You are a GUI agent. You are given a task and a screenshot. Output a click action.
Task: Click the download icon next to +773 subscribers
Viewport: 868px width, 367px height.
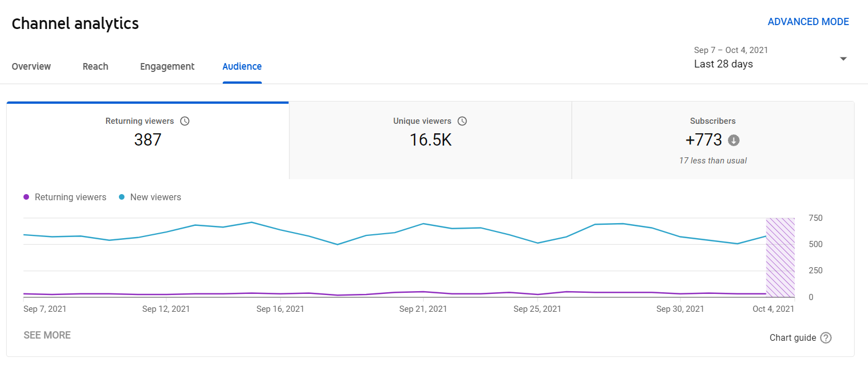pos(733,141)
